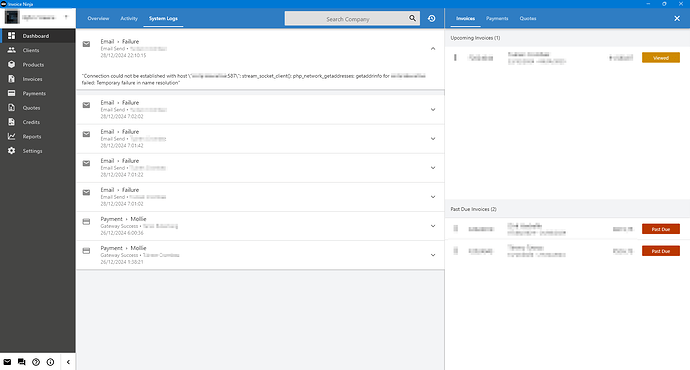
Task: Click the Search Company input field
Action: click(348, 19)
